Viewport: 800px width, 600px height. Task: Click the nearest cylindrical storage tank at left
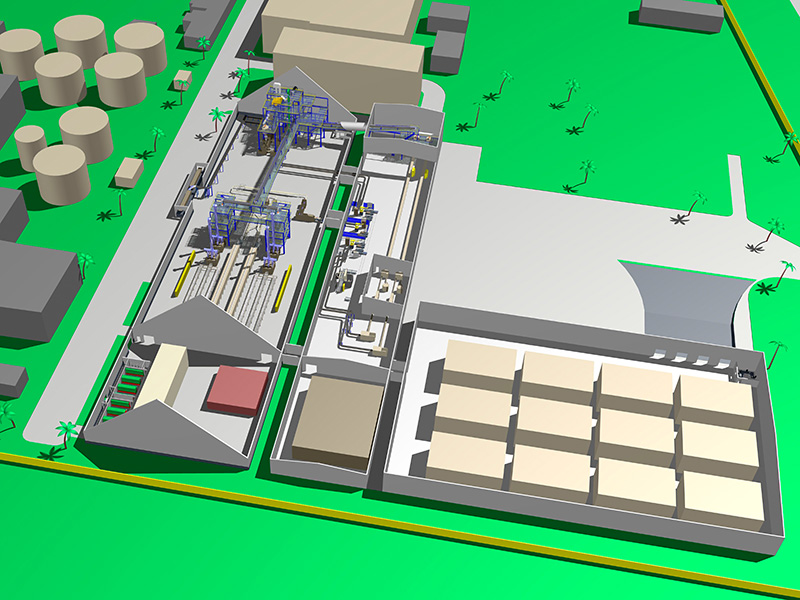pos(61,174)
